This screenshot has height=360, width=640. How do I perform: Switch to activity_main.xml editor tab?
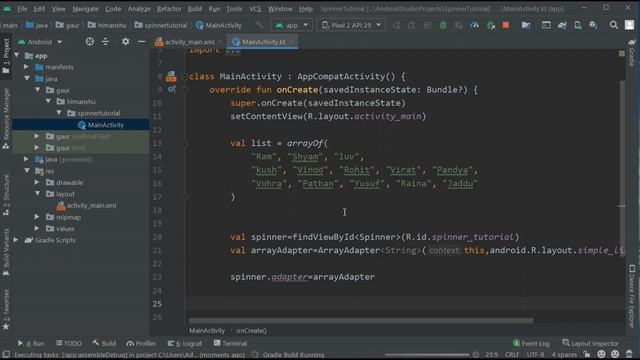[x=189, y=42]
